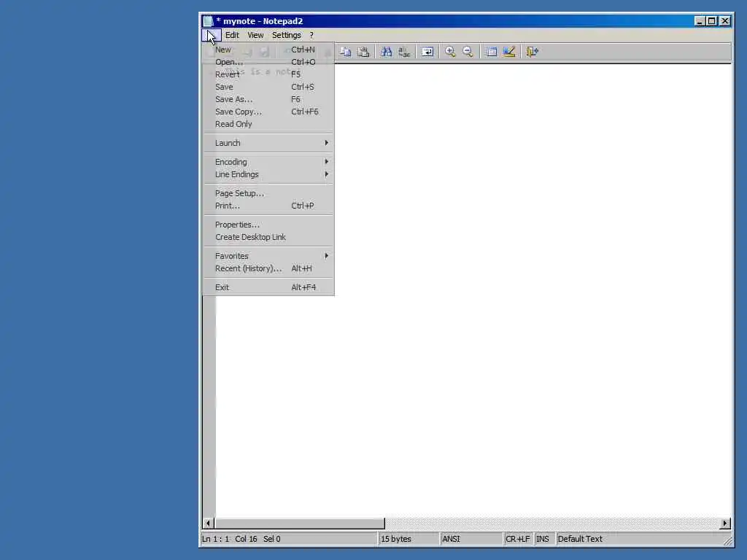Open Properties... from the File menu

click(x=268, y=225)
